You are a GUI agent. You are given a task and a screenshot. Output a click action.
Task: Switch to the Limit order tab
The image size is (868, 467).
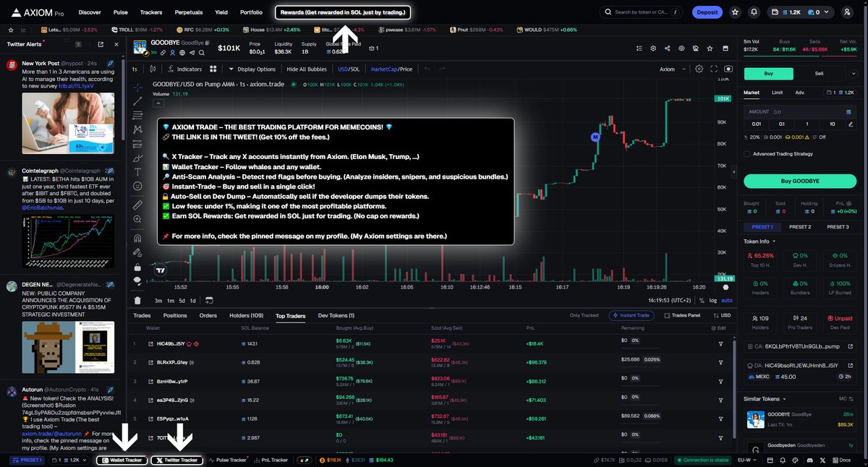[x=777, y=93]
